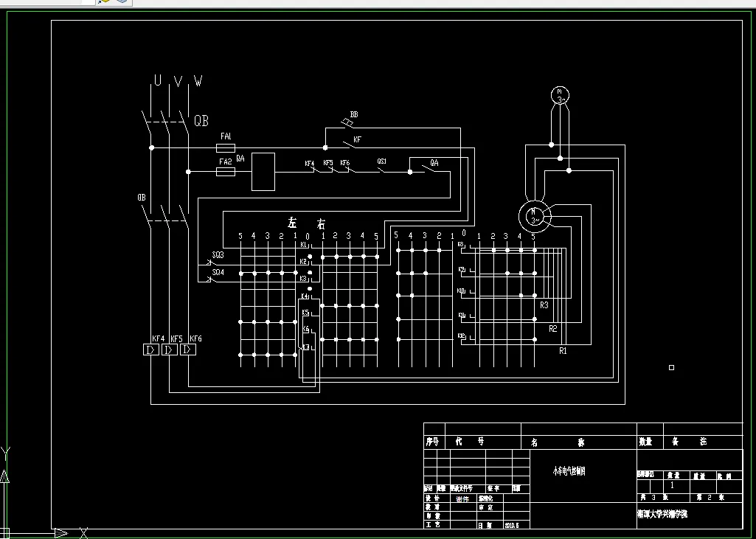Click the W phase label
The width and height of the screenshot is (756, 539).
point(198,80)
